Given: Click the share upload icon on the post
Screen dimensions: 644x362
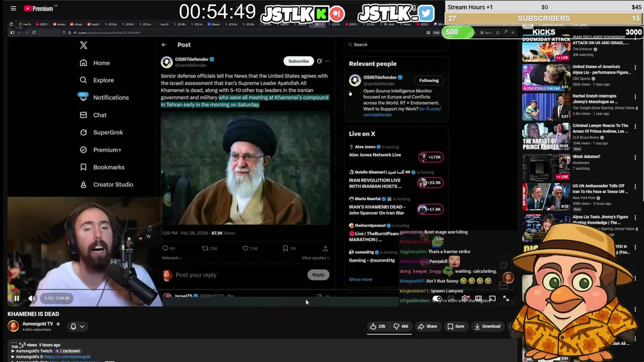Looking at the screenshot, I should (326, 248).
